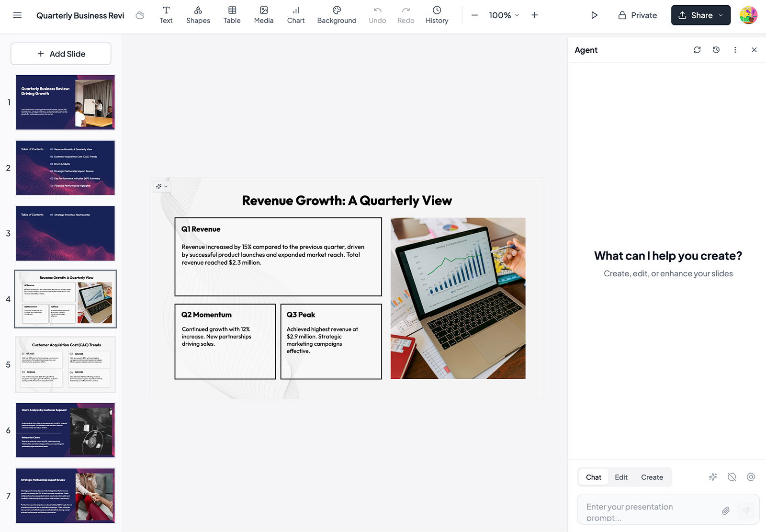Viewport: 766px width, 532px height.
Task: Zoom in with the plus icon
Action: click(535, 15)
